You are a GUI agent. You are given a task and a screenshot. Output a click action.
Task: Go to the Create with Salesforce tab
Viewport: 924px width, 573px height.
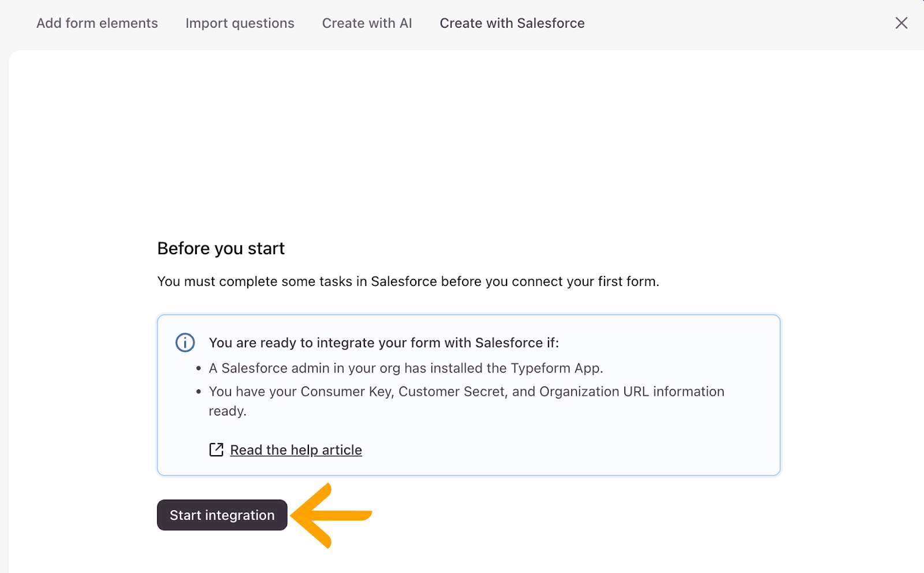[512, 23]
